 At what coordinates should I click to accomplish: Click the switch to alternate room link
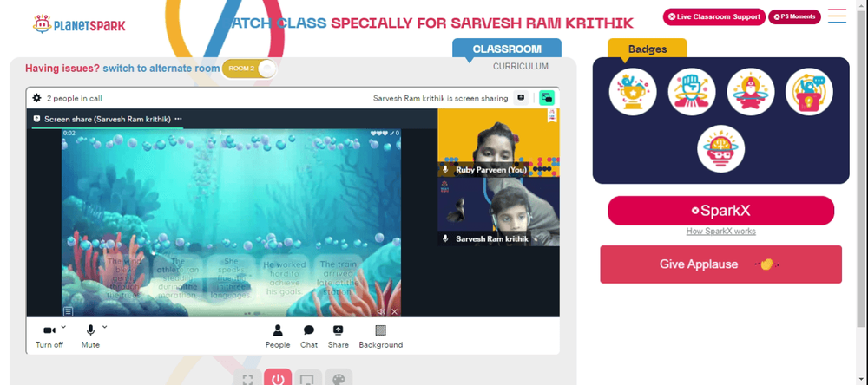click(x=161, y=69)
